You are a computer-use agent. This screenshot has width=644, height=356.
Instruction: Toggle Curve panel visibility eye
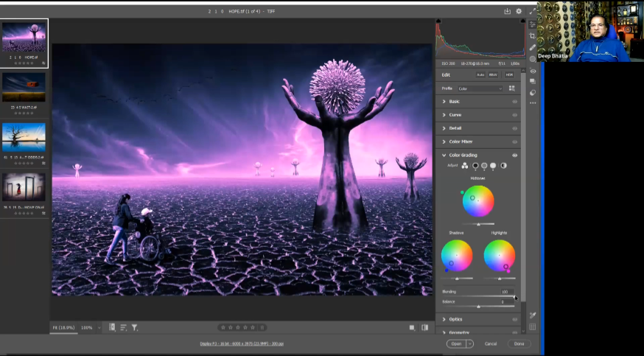(514, 115)
